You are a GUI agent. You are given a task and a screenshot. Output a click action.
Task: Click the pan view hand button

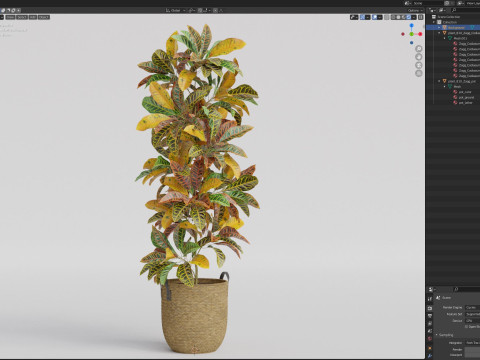419,57
